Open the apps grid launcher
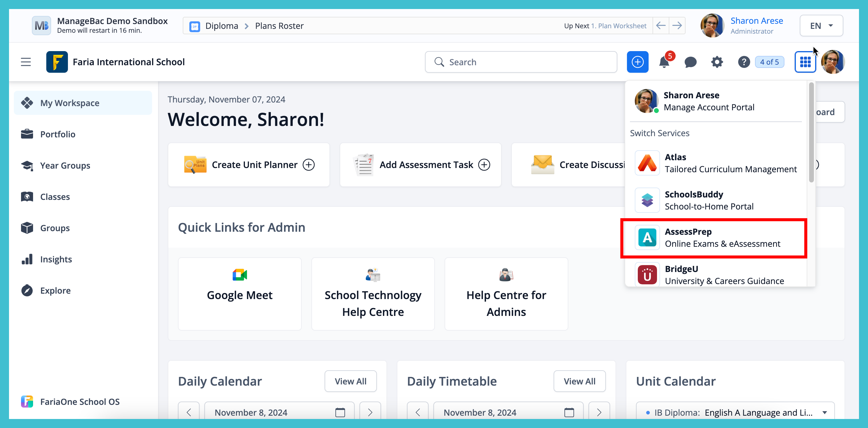This screenshot has height=428, width=868. click(805, 62)
